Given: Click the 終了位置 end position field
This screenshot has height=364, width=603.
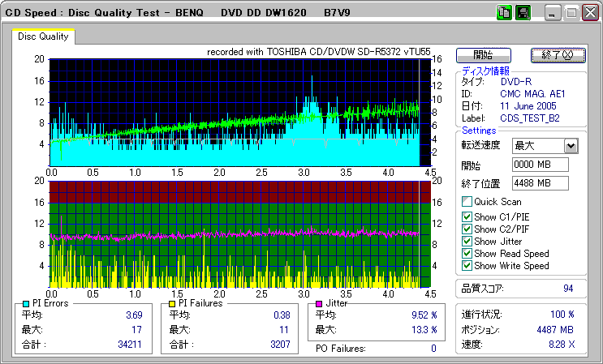Looking at the screenshot, I should pyautogui.click(x=541, y=183).
